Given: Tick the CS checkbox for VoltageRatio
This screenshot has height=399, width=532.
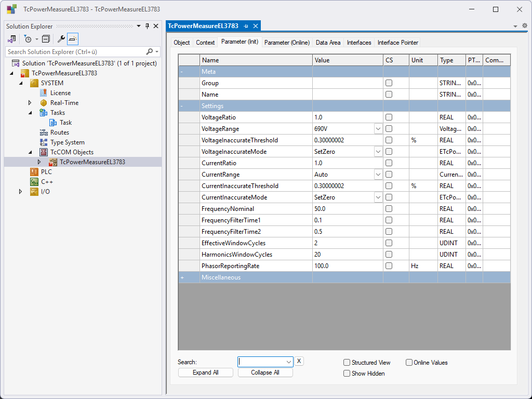Looking at the screenshot, I should (389, 117).
